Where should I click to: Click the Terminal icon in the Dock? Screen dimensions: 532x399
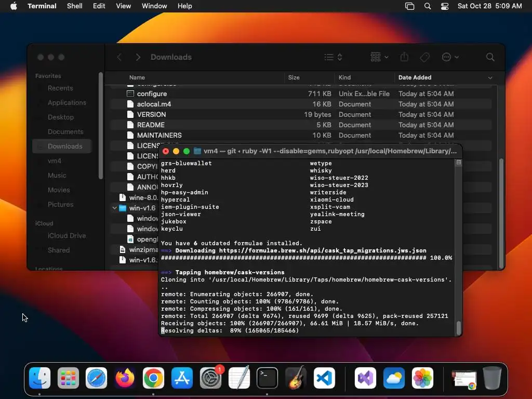[267, 378]
